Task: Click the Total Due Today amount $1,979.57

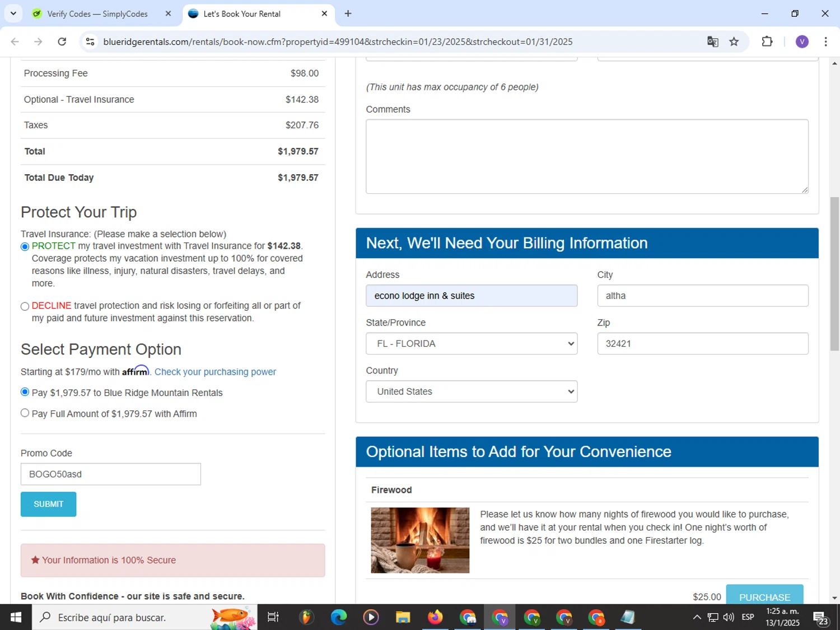Action: pos(298,178)
